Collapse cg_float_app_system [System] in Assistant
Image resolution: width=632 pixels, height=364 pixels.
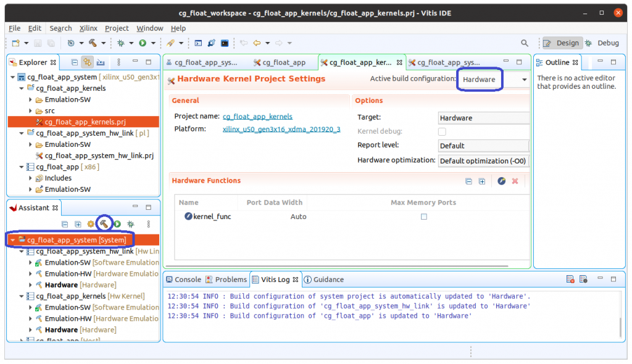pyautogui.click(x=13, y=240)
